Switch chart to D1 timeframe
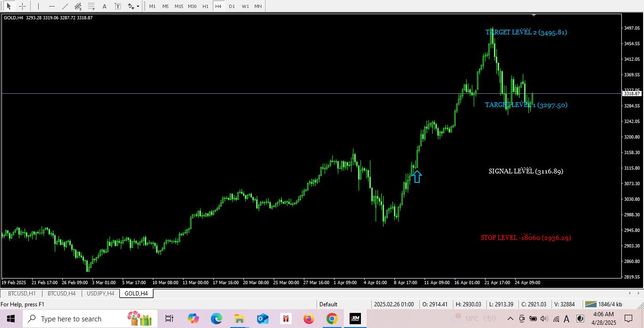Image resolution: width=644 pixels, height=328 pixels. 232,7
